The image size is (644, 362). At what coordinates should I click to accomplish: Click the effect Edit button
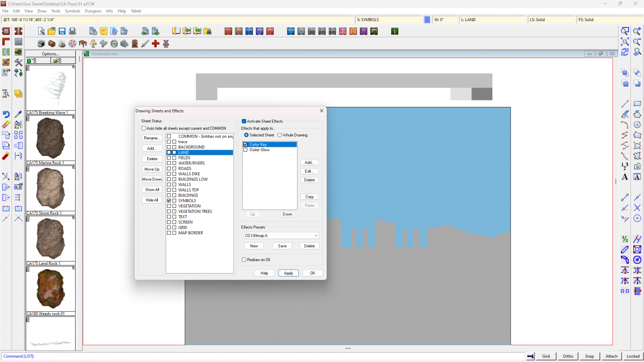click(x=310, y=171)
